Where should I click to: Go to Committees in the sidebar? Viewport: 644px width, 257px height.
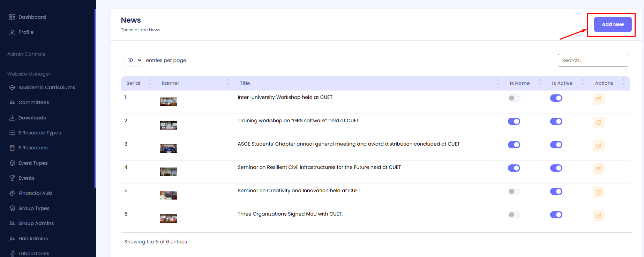coord(33,102)
